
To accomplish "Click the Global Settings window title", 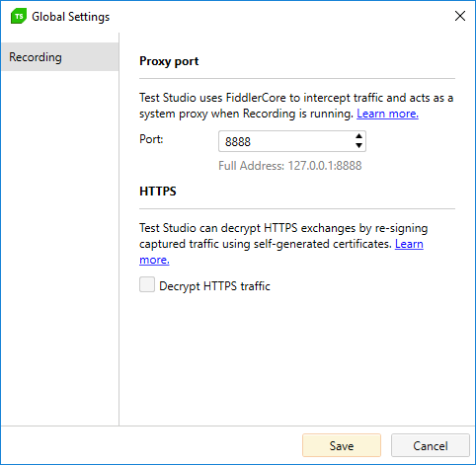I will point(70,17).
